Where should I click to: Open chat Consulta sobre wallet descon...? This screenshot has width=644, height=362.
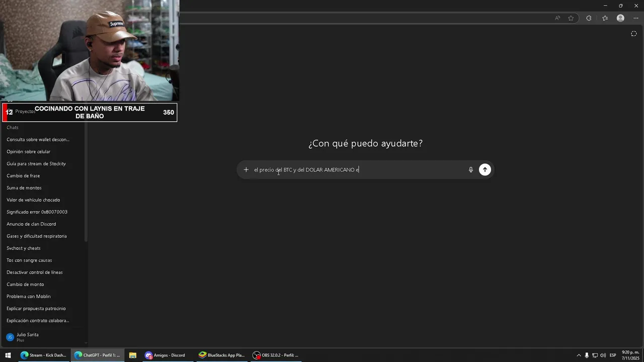click(38, 140)
